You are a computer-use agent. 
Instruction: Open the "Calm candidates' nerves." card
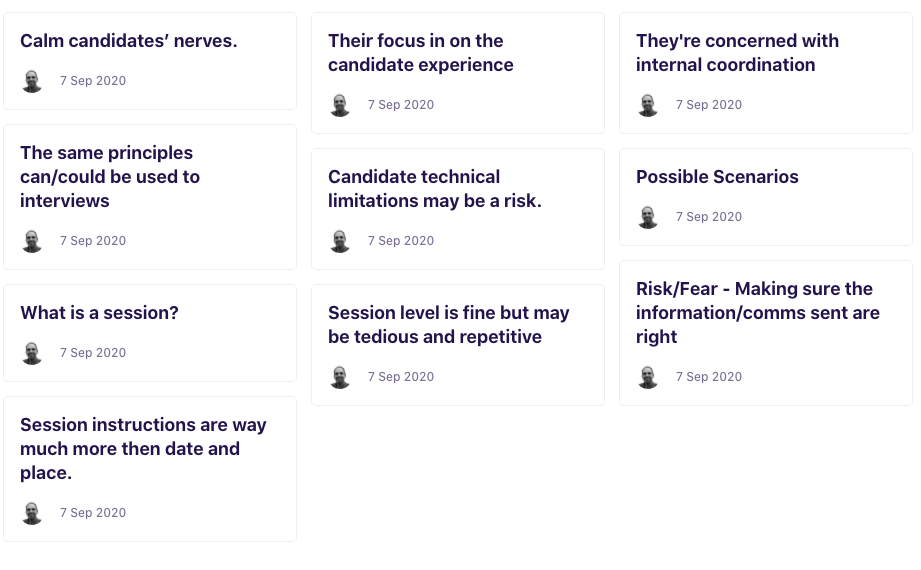pos(150,61)
